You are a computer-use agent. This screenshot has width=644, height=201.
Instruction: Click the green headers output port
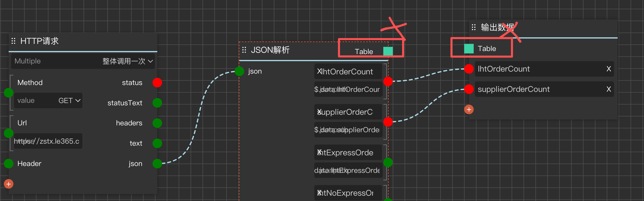(157, 123)
